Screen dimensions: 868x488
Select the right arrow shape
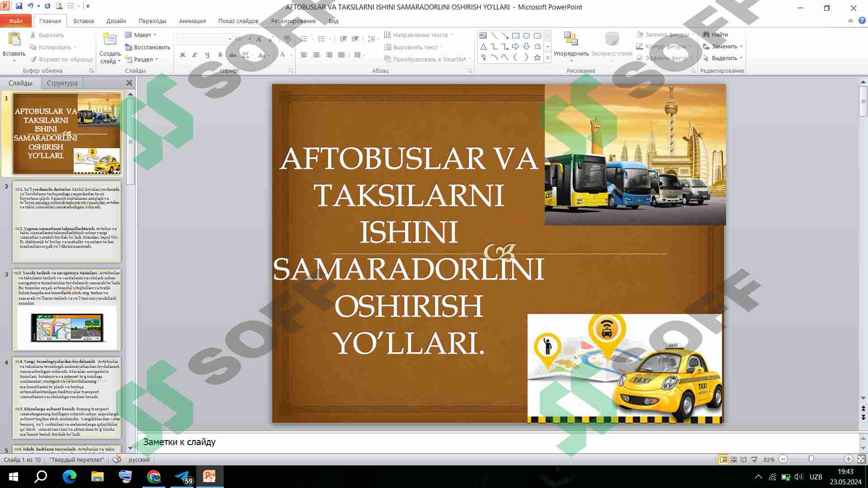516,46
